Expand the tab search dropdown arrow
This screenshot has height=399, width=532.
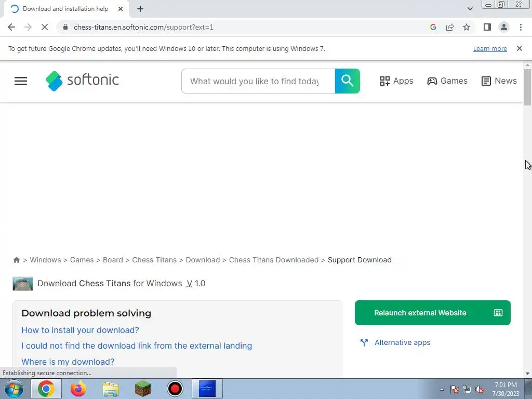[x=470, y=9]
